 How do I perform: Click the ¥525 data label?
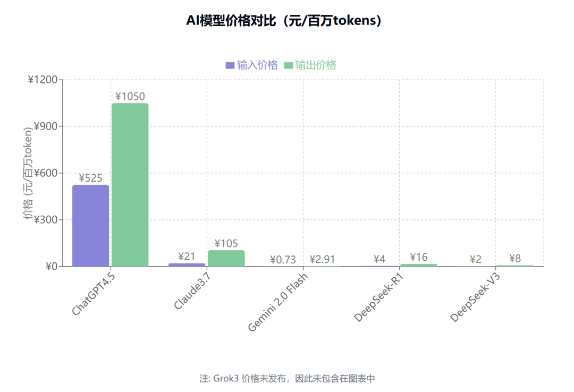click(90, 178)
